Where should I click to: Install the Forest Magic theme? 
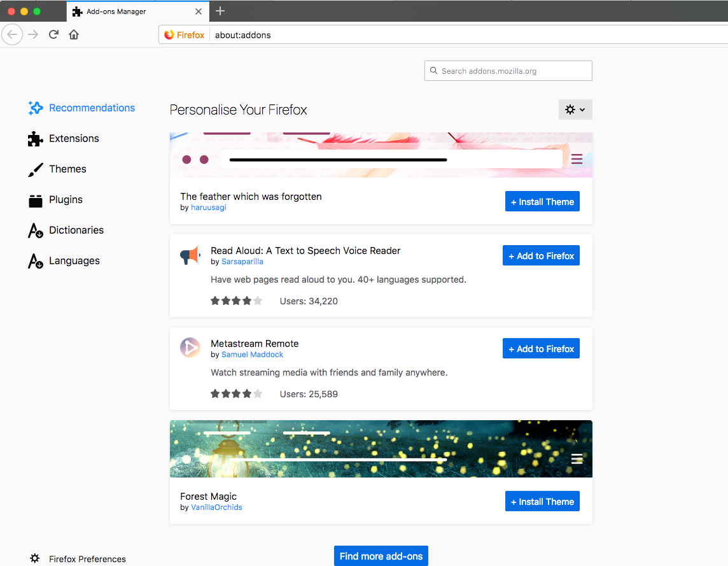(542, 501)
